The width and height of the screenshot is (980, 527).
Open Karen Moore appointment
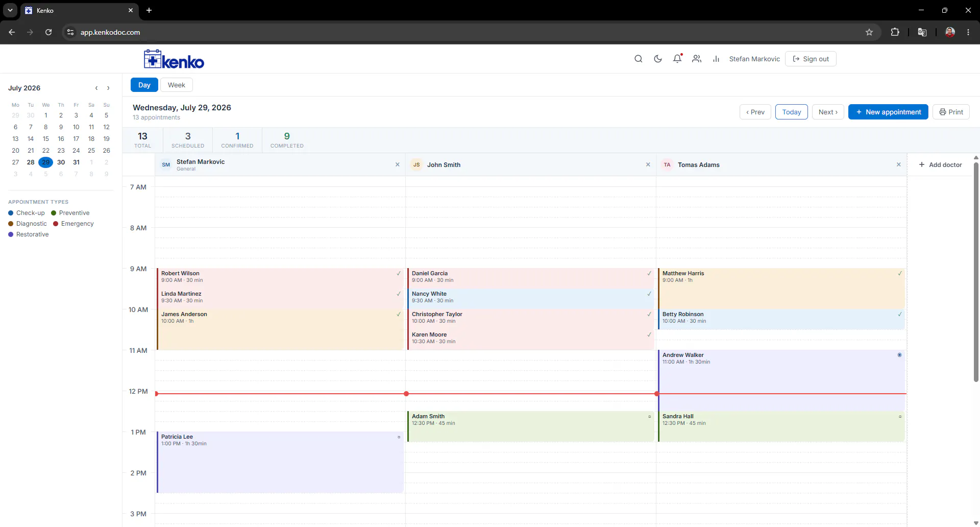click(x=531, y=340)
